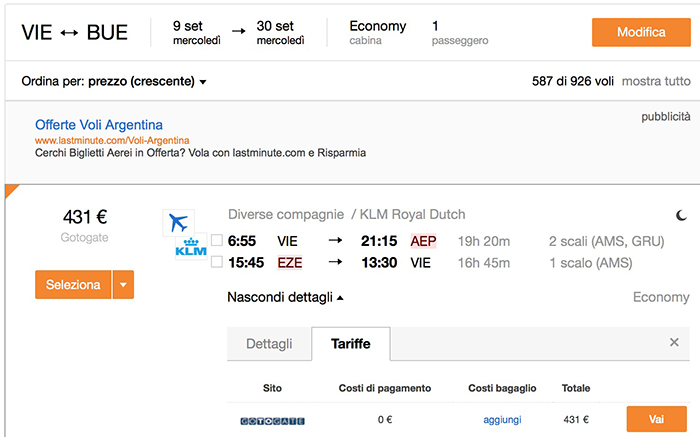Open the arrow dropdown next to Seleziona
Image resolution: width=700 pixels, height=437 pixels.
click(x=124, y=284)
